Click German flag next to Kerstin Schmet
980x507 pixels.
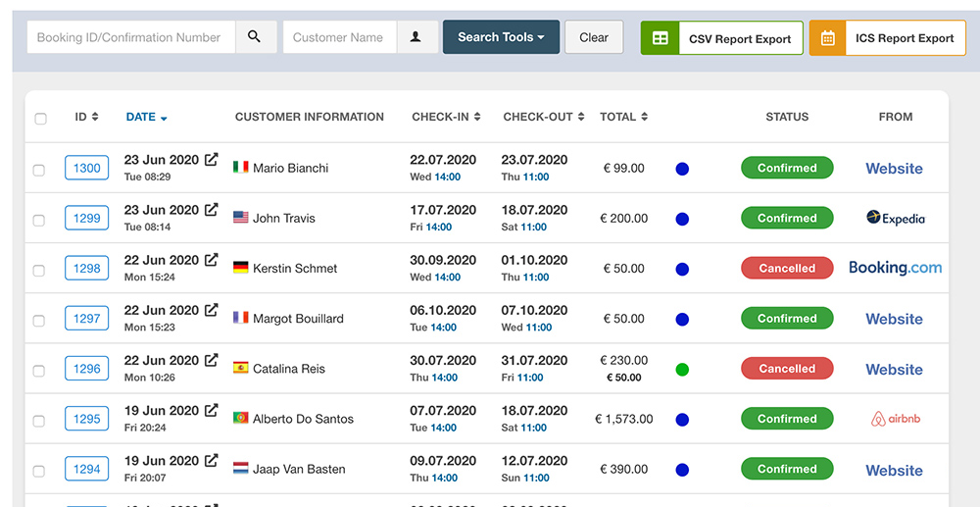click(x=241, y=268)
